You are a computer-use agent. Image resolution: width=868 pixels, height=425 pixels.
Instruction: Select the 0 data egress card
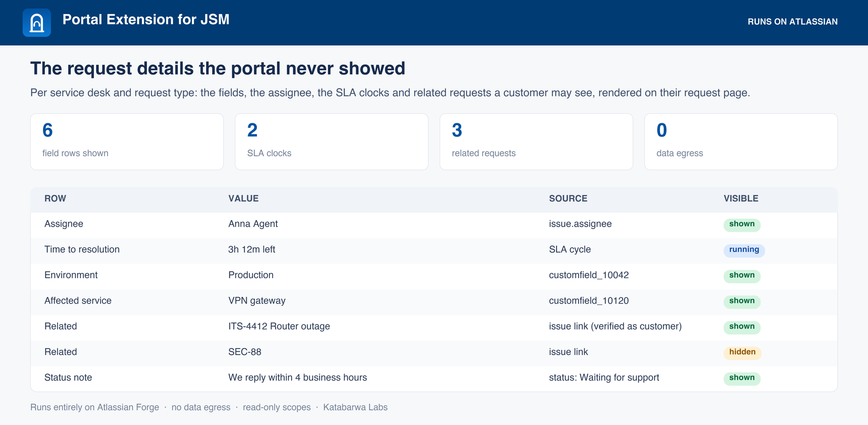point(741,142)
